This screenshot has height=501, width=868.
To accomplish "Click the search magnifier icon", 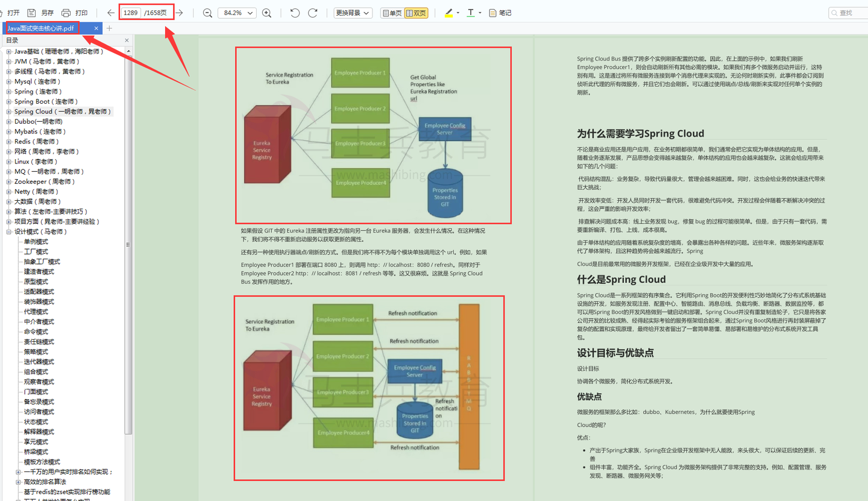I will 834,13.
